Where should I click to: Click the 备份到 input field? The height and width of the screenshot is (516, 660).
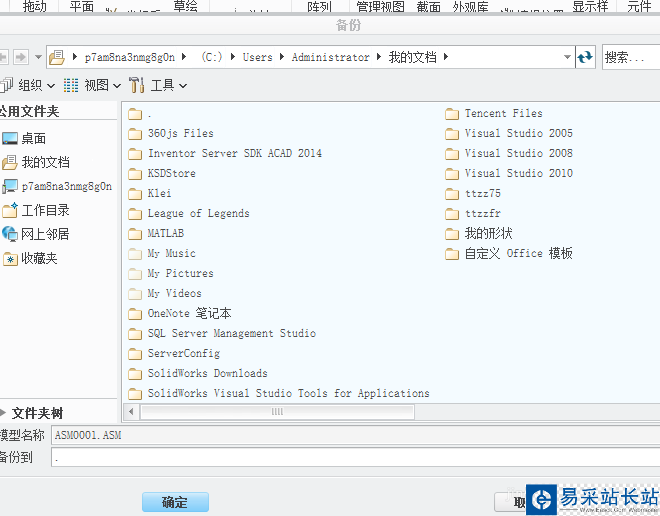355,457
